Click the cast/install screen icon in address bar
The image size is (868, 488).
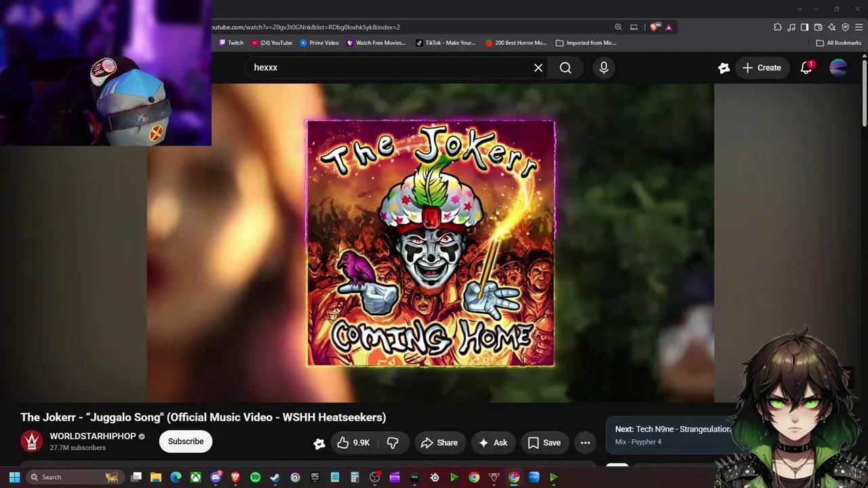coord(634,27)
